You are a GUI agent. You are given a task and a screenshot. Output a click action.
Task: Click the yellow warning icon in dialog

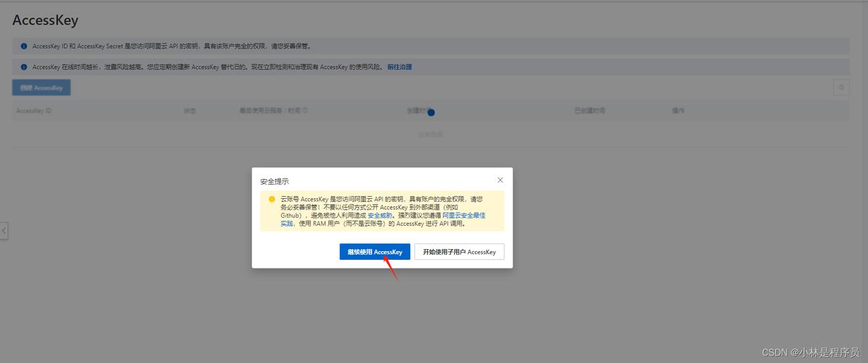point(272,199)
